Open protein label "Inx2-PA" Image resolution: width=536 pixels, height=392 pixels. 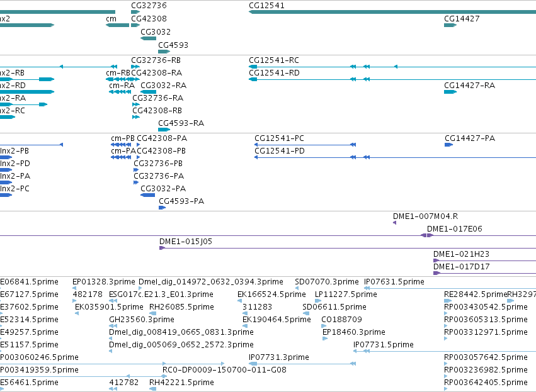pyautogui.click(x=15, y=176)
